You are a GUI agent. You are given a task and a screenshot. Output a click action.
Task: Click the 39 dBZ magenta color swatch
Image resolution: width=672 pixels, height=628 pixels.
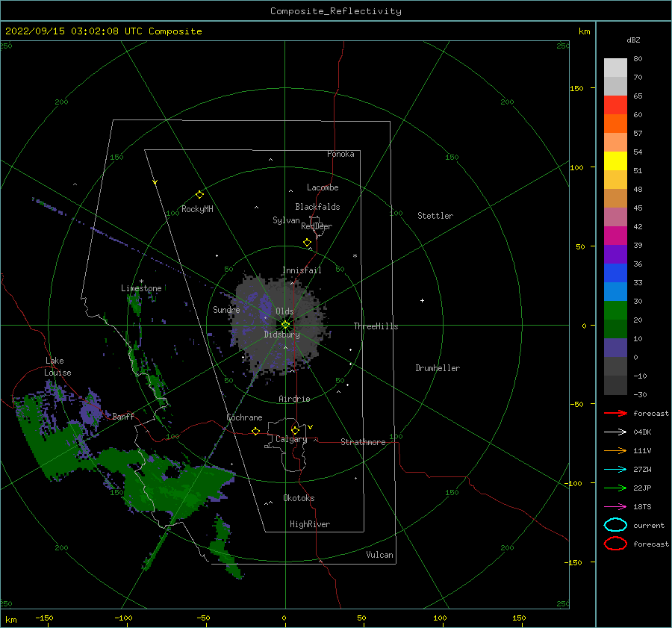click(x=615, y=236)
